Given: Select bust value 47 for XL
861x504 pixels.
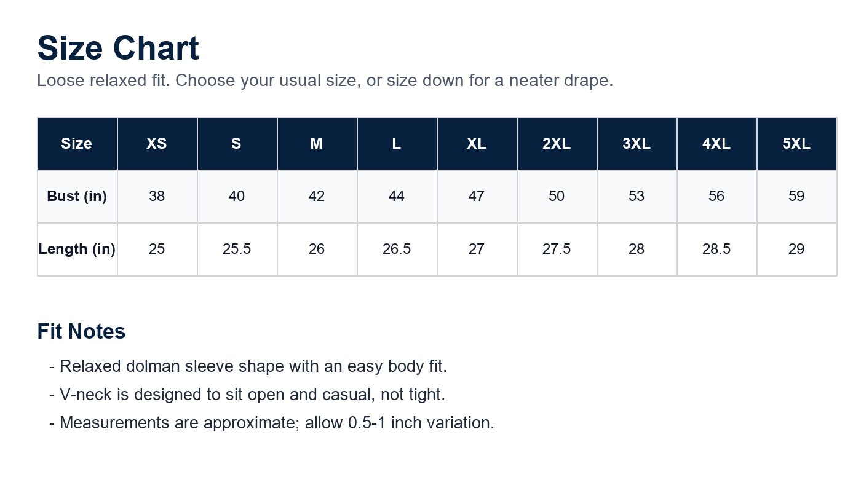Looking at the screenshot, I should tap(477, 197).
